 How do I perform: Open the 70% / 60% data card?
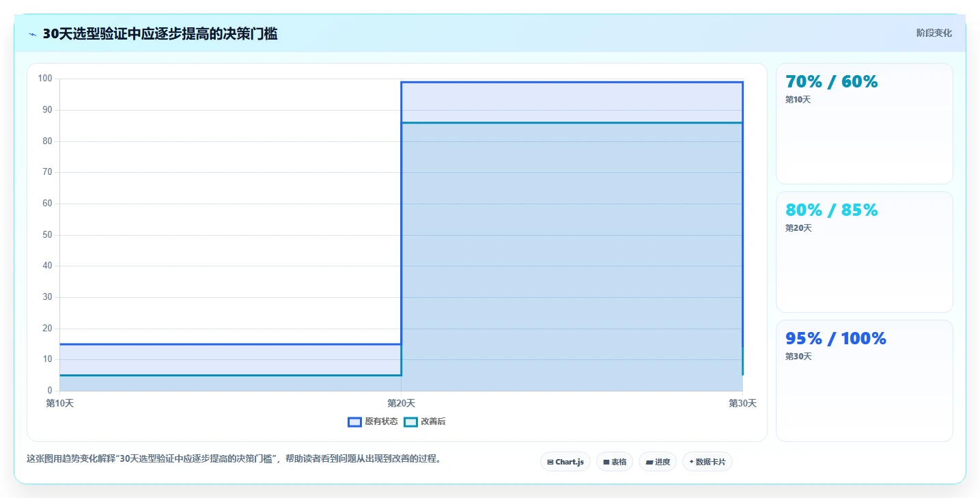coord(864,124)
